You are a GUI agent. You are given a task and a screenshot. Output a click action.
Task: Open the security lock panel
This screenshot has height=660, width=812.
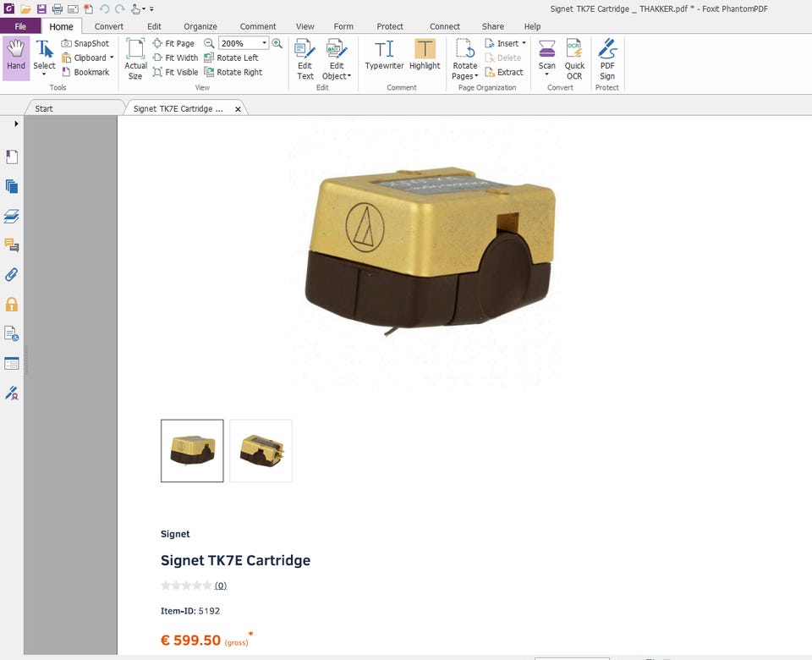[12, 304]
